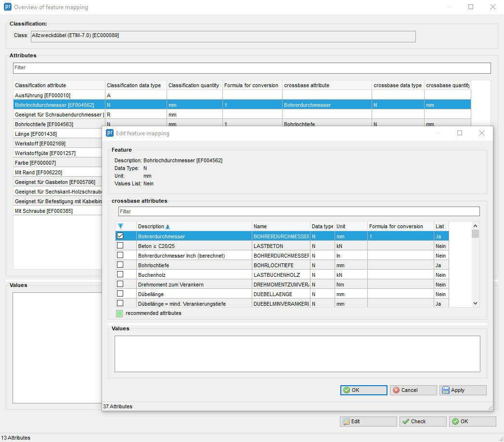This screenshot has height=442, width=504.
Task: Select the Ausführung [EF000010] row
Action: pos(242,95)
